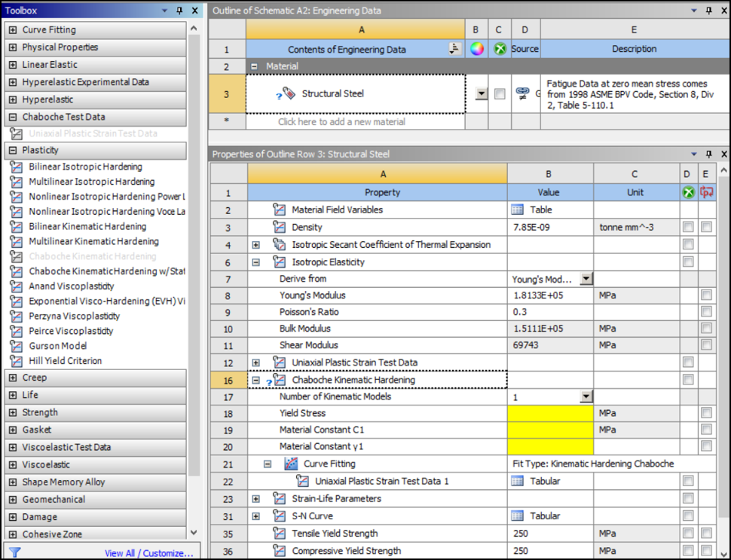Image resolution: width=731 pixels, height=560 pixels.
Task: Enable parameterize checkbox for Young's Modulus
Action: point(706,295)
